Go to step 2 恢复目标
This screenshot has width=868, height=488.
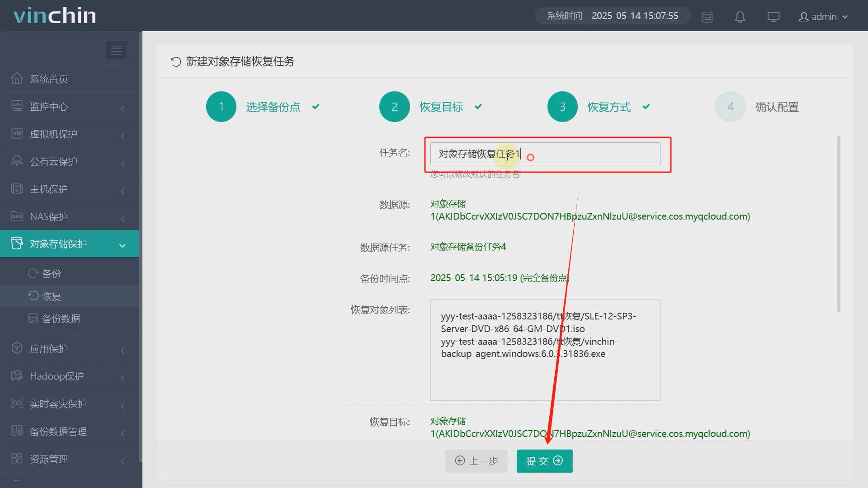tap(431, 107)
